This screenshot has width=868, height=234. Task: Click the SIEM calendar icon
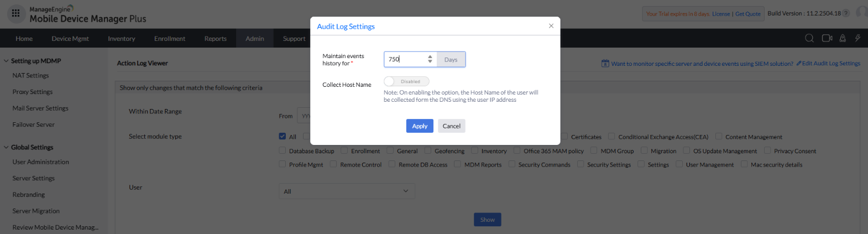pos(605,64)
